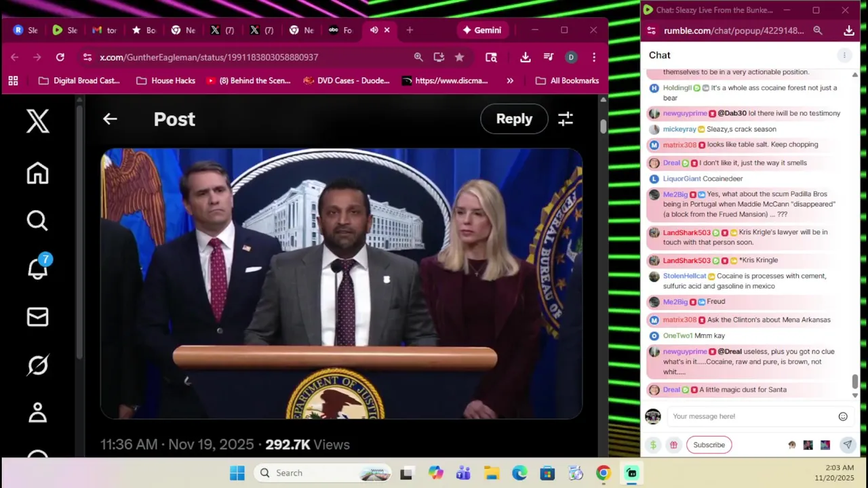Open a new tab with the plus button
The height and width of the screenshot is (488, 868).
click(x=410, y=30)
